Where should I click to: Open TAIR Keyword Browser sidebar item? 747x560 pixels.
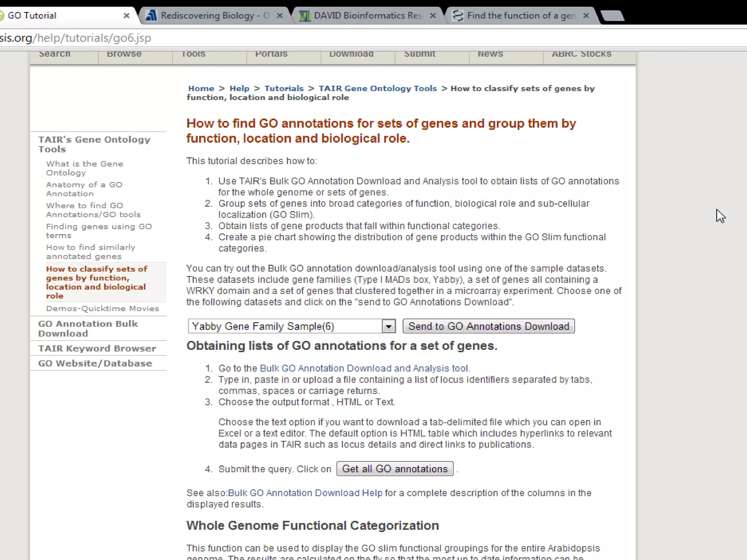pos(97,348)
